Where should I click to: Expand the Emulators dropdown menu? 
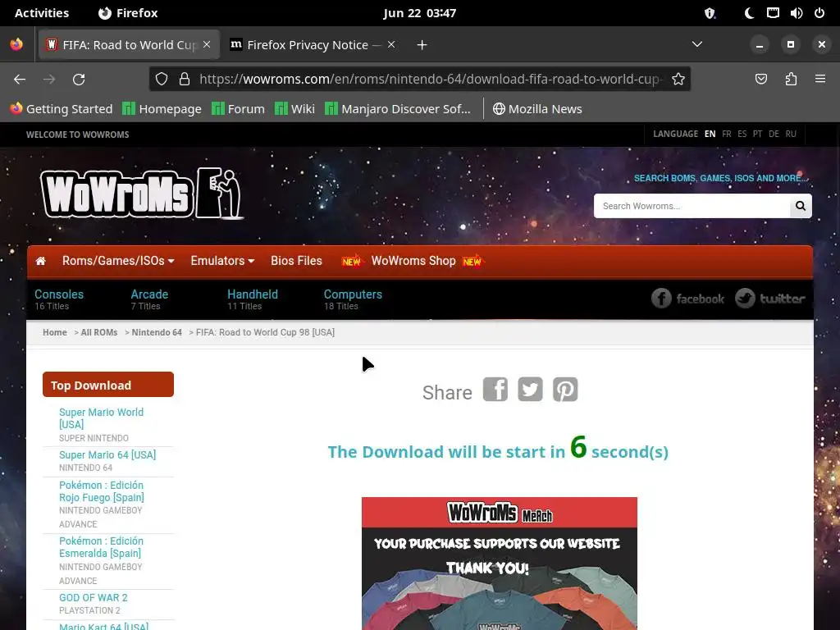[x=222, y=261]
